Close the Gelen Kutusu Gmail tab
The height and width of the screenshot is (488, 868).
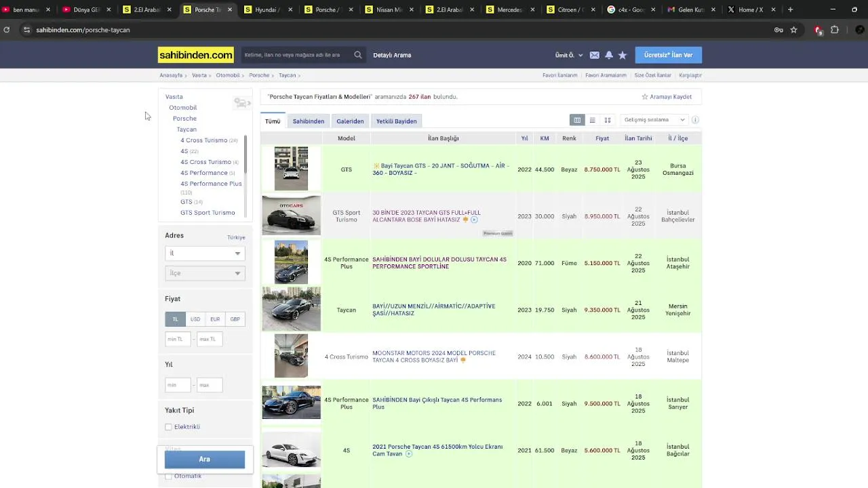(x=713, y=9)
